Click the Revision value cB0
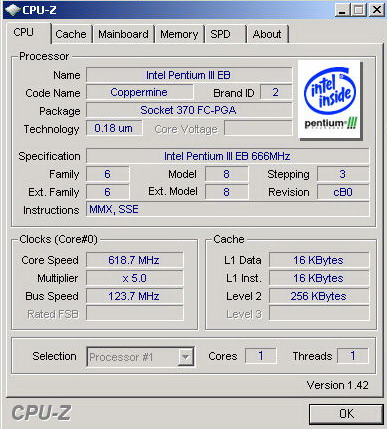 pyautogui.click(x=343, y=192)
